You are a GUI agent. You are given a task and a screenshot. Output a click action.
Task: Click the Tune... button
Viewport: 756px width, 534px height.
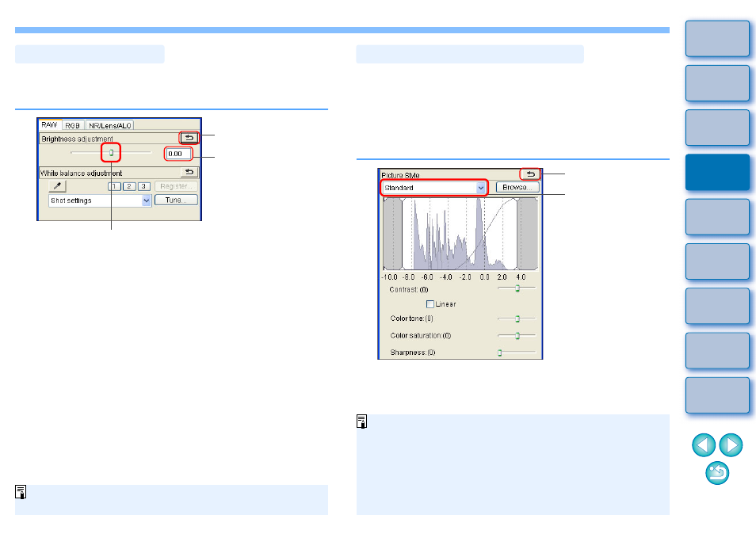176,200
